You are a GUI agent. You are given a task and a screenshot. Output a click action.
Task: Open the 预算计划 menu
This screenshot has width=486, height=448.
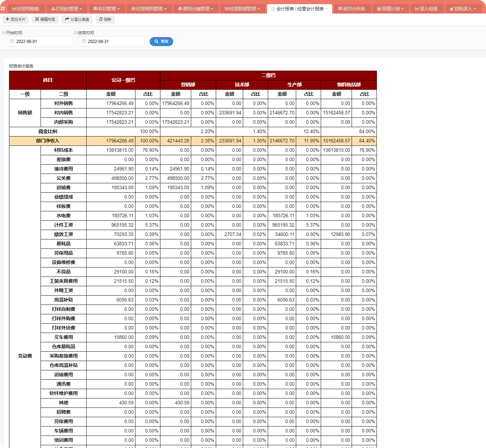pos(390,9)
